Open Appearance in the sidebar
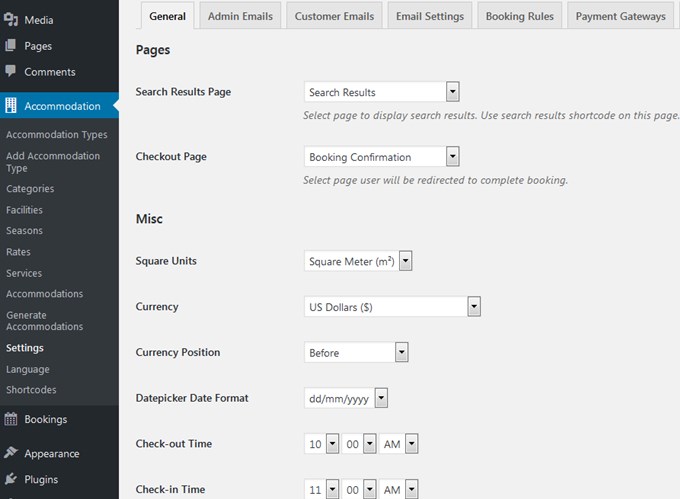Image resolution: width=680 pixels, height=499 pixels. coord(52,453)
